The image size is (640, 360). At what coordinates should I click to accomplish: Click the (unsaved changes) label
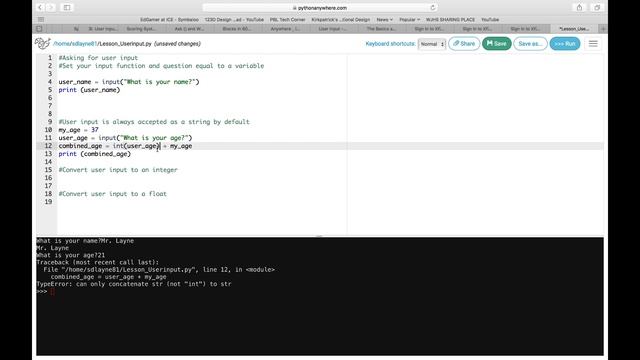(177, 44)
